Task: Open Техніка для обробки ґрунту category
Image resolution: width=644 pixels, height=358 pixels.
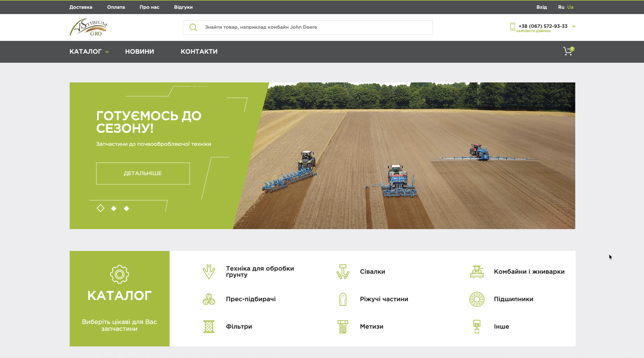Action: coord(260,272)
